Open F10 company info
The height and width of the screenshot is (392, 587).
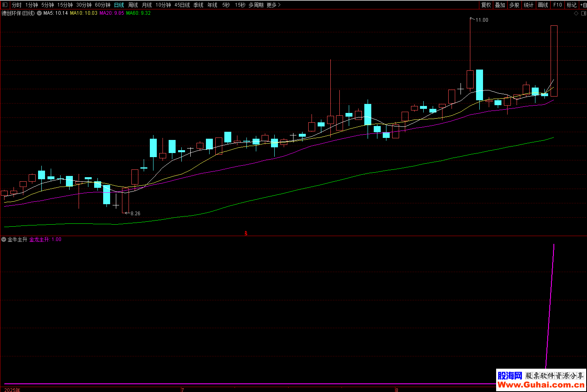pyautogui.click(x=558, y=5)
